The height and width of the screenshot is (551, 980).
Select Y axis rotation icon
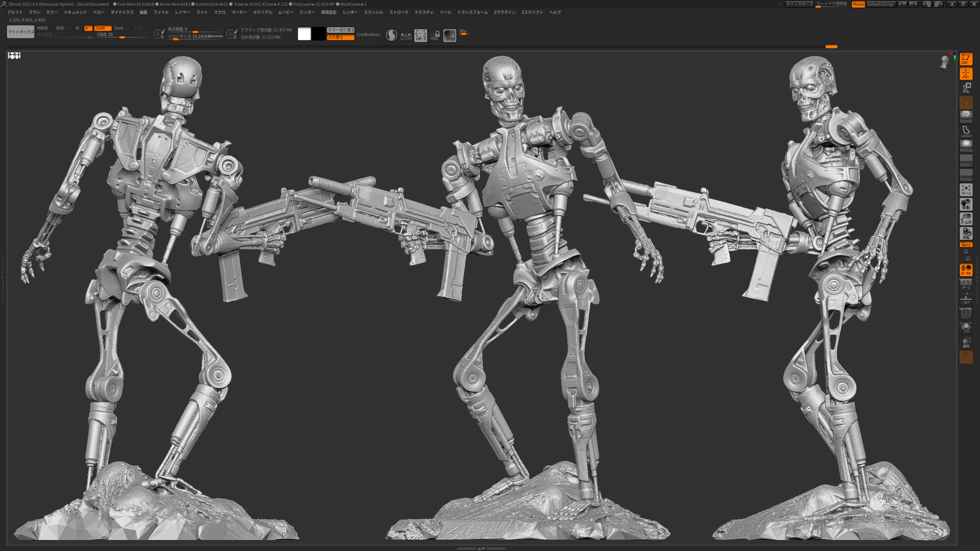(x=966, y=252)
